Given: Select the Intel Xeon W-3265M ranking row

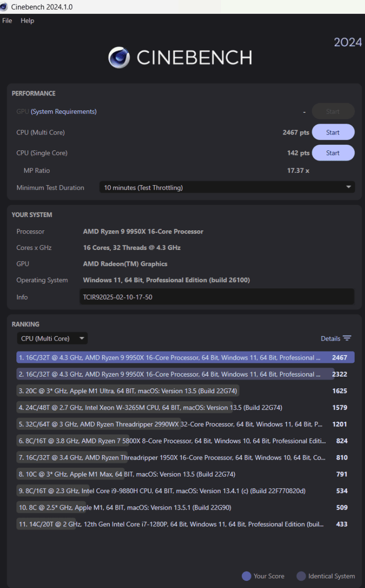Looking at the screenshot, I should pyautogui.click(x=186, y=407).
